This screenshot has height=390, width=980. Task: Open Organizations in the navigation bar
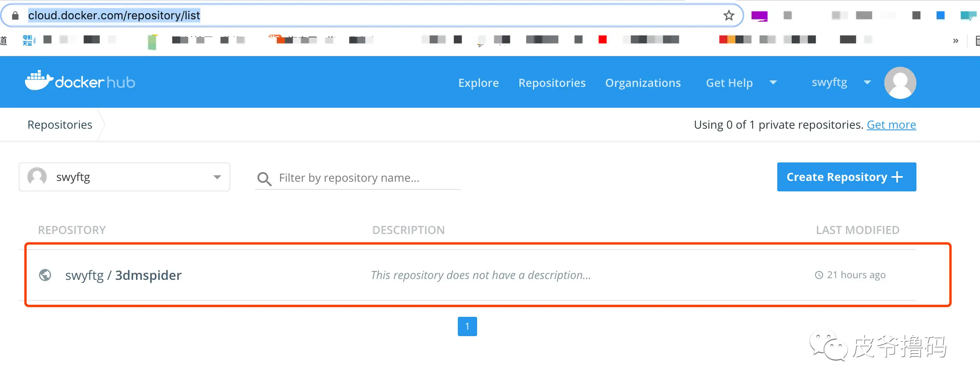tap(643, 83)
